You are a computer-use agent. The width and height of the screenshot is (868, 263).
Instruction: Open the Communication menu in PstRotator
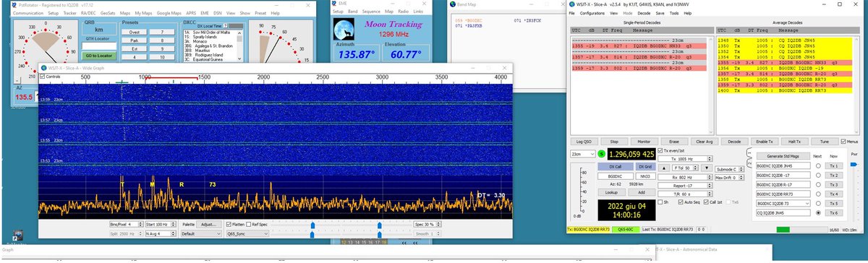tap(28, 13)
